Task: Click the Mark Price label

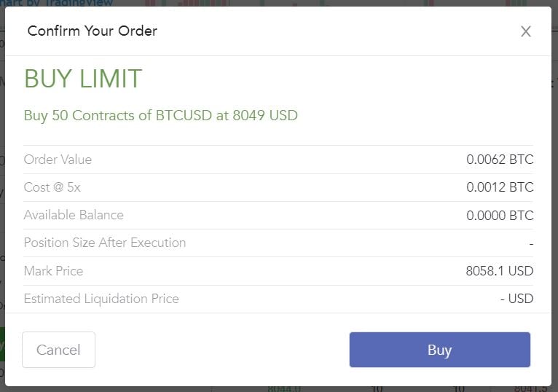Action: click(x=53, y=271)
